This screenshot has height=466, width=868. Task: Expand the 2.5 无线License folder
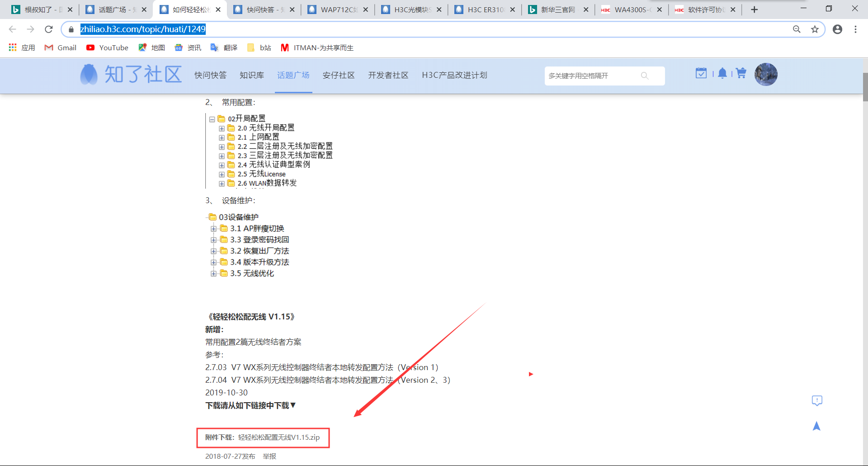pos(222,175)
